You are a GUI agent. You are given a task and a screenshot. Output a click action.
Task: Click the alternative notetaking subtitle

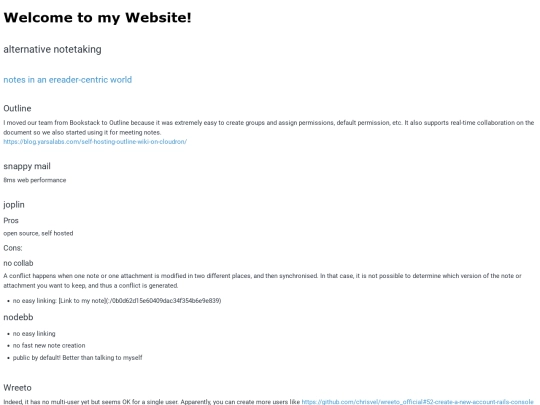pos(52,50)
